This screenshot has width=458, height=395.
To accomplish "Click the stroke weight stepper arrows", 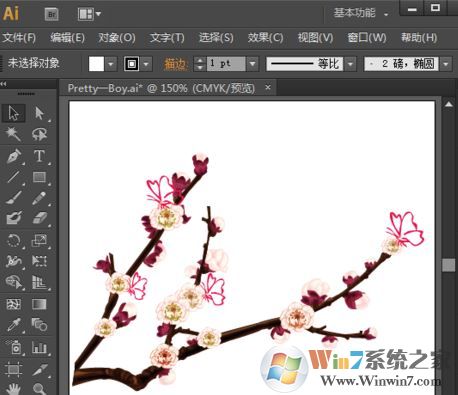I will click(199, 63).
